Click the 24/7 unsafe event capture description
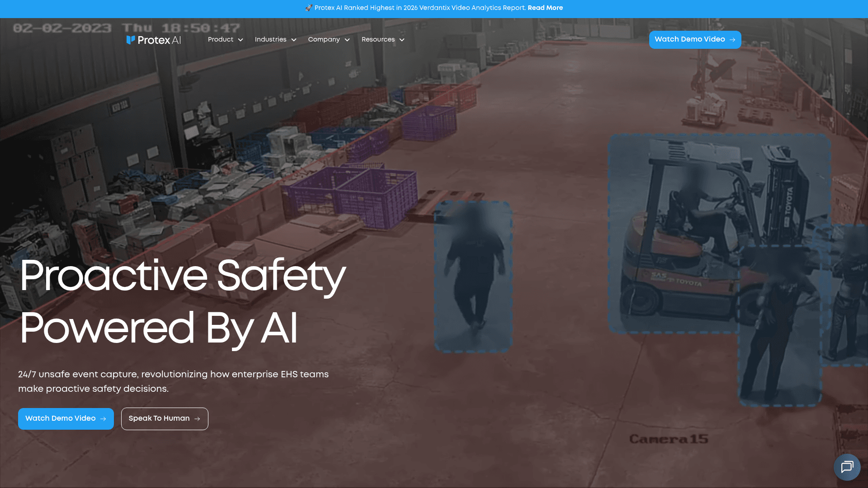The width and height of the screenshot is (868, 488). tap(174, 381)
